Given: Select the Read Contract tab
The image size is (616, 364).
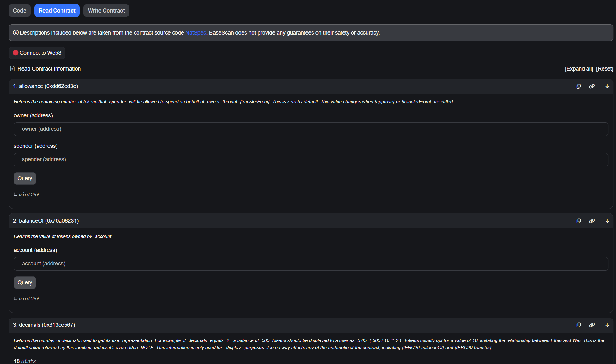Looking at the screenshot, I should click(x=57, y=11).
